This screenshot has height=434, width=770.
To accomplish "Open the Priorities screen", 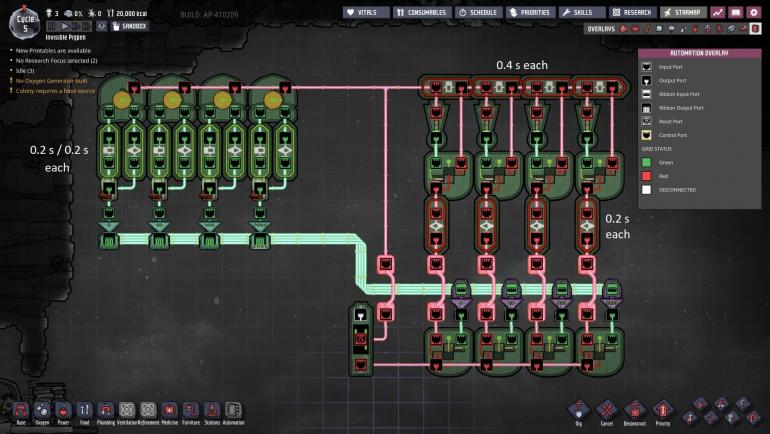I will click(x=530, y=12).
